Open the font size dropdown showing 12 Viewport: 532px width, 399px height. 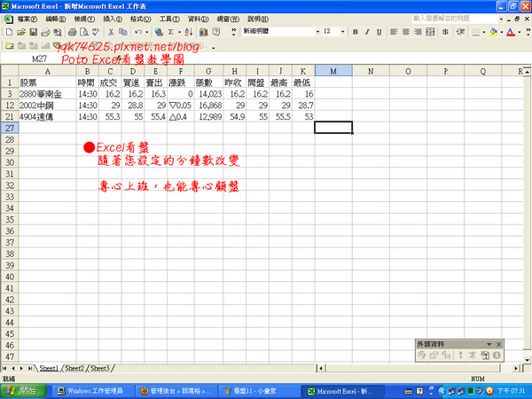(x=342, y=32)
